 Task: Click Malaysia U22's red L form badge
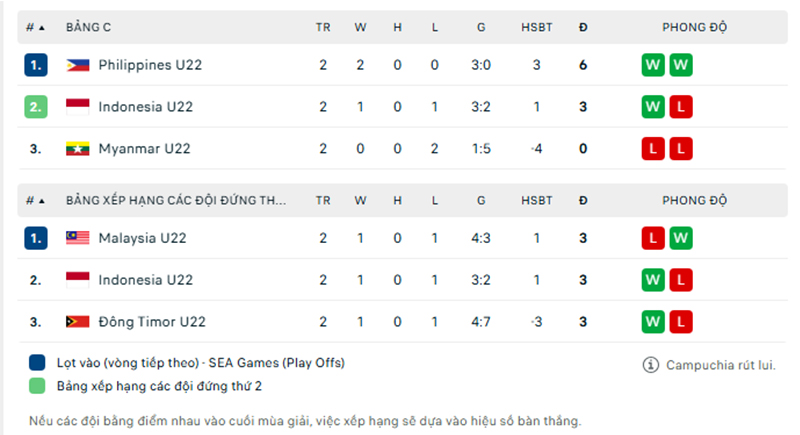click(652, 238)
